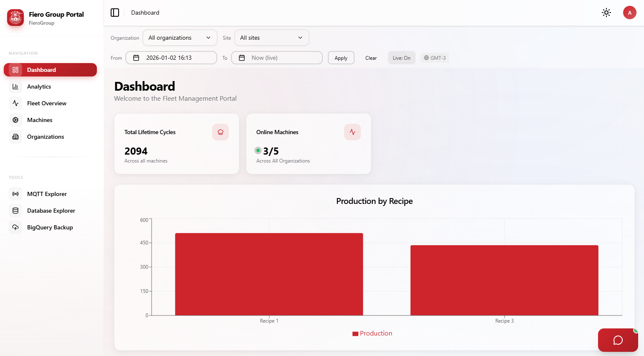Toggle the sidebar collapse icon
The height and width of the screenshot is (356, 644).
(x=115, y=13)
